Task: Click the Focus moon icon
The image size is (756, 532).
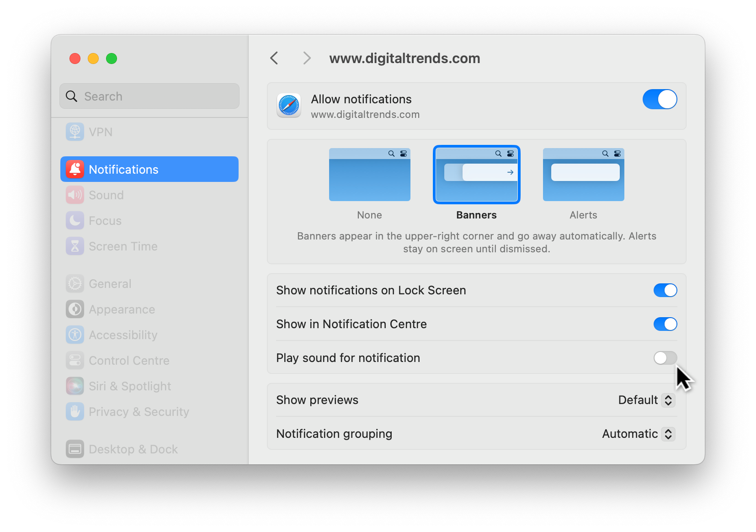Action: (x=75, y=221)
